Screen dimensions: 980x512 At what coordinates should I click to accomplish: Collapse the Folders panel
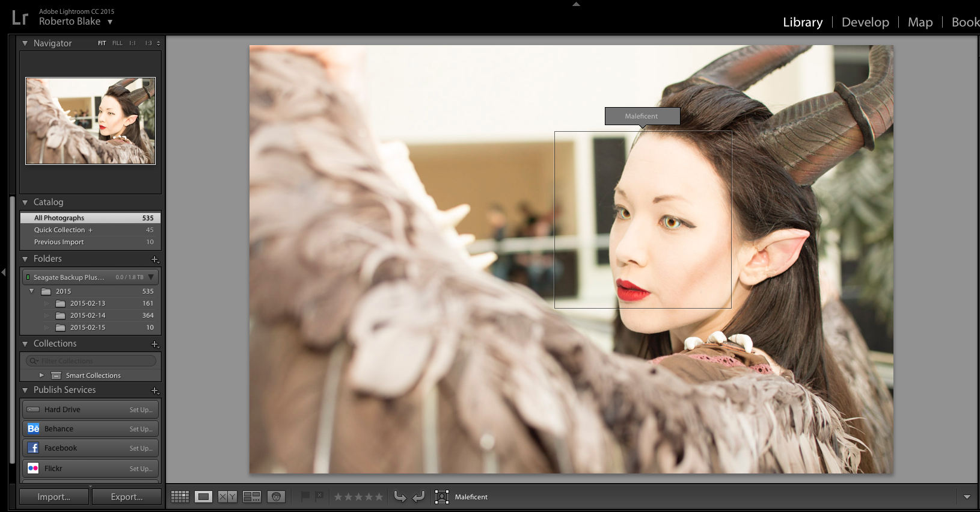tap(25, 259)
